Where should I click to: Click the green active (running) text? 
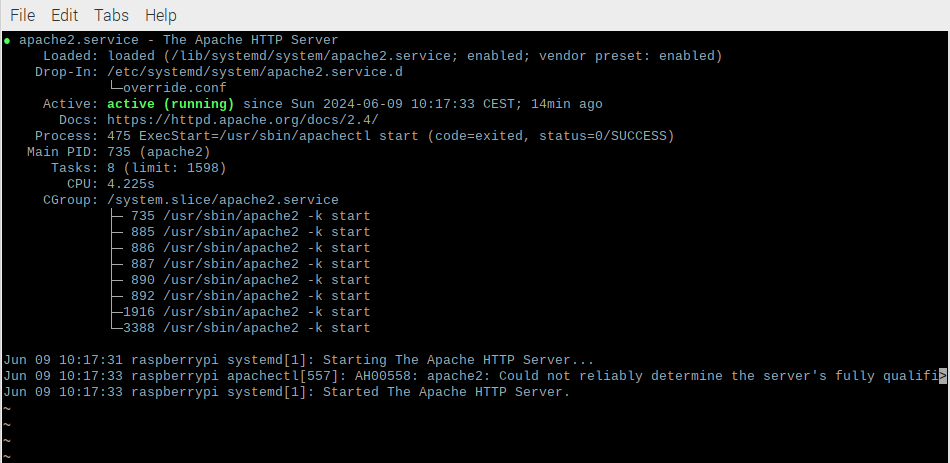(x=170, y=104)
